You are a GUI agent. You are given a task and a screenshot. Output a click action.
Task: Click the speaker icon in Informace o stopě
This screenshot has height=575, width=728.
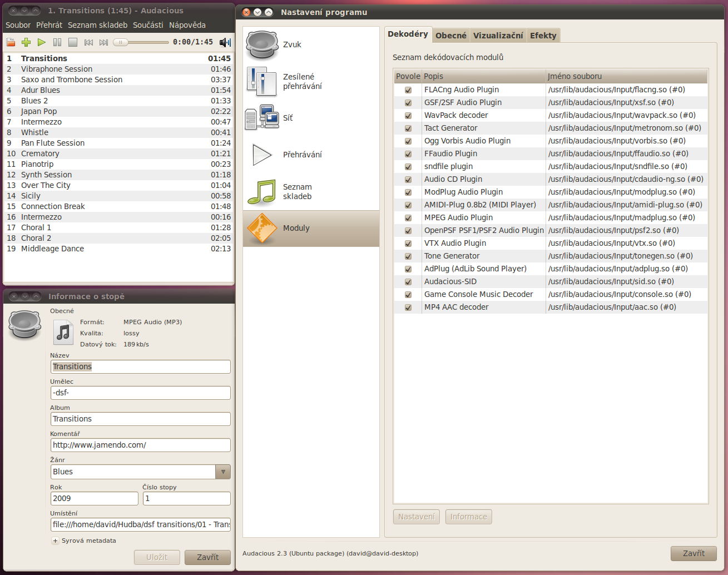25,324
